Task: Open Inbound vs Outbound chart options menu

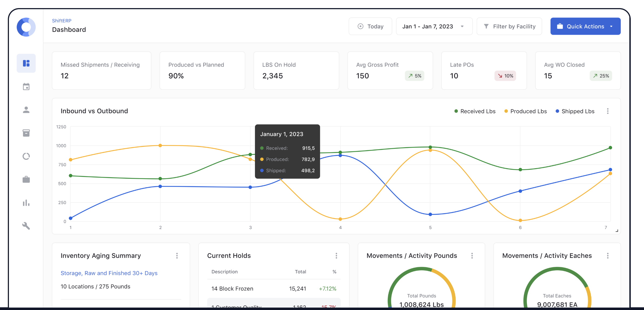Action: click(x=608, y=111)
